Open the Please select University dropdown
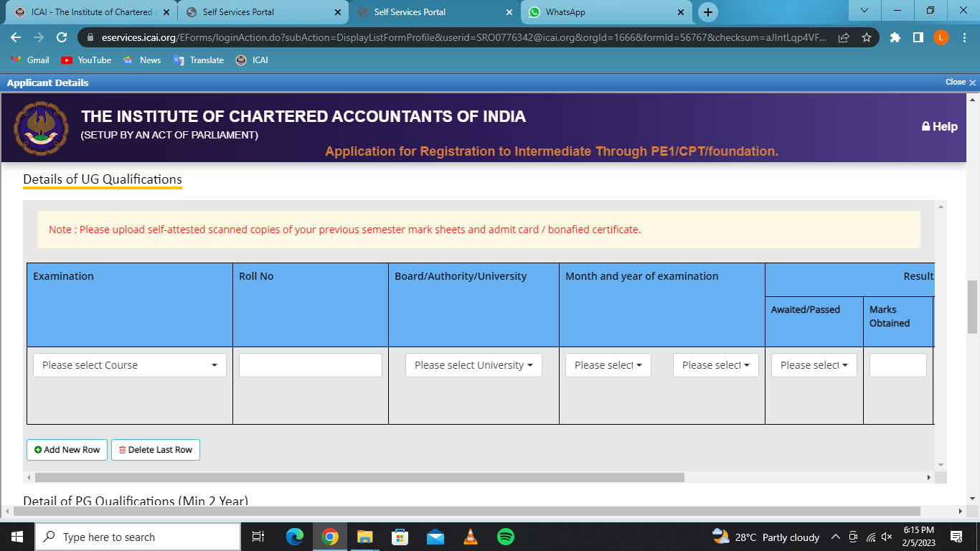The image size is (980, 551). pyautogui.click(x=473, y=365)
